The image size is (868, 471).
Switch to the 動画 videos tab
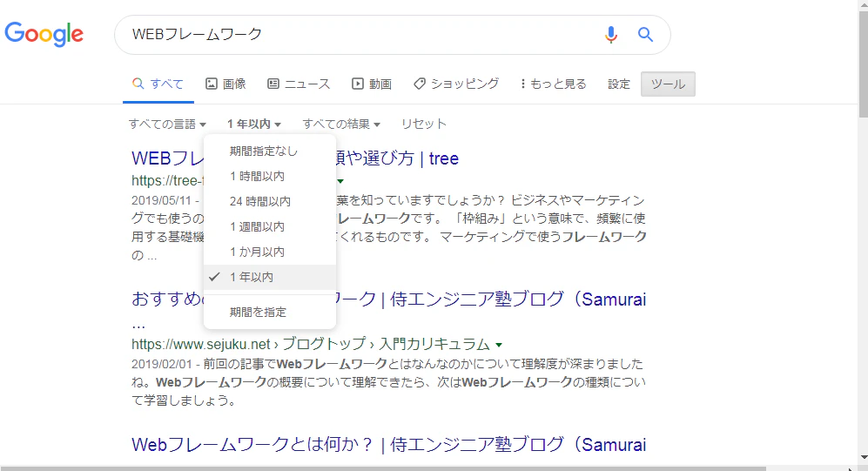[372, 84]
